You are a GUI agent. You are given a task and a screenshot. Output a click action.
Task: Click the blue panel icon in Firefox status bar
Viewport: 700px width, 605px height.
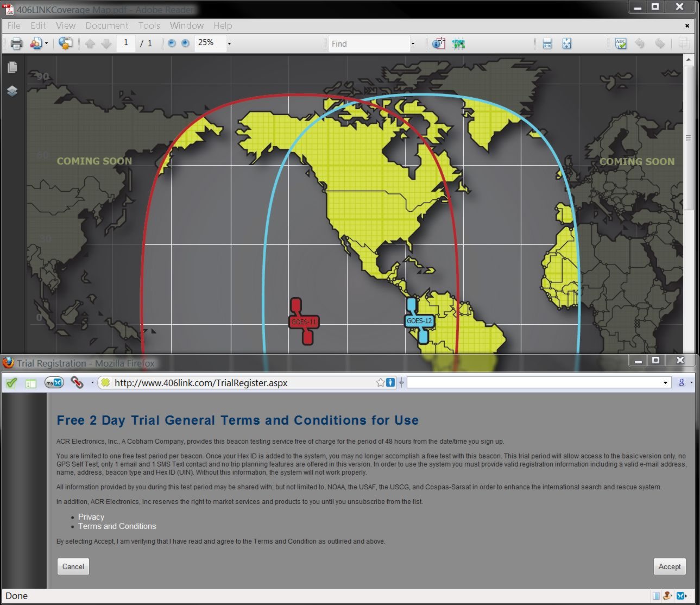[657, 596]
